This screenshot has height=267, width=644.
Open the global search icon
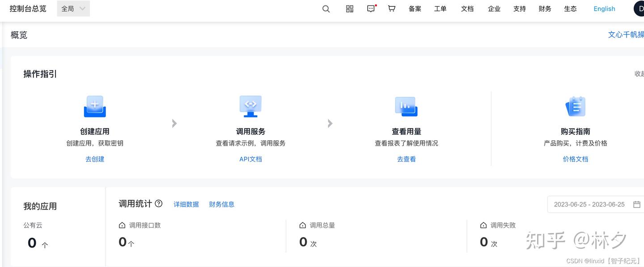click(x=326, y=9)
